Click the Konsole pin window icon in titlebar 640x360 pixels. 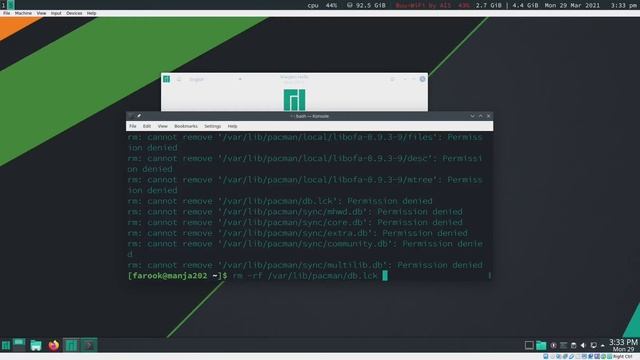coord(139,116)
